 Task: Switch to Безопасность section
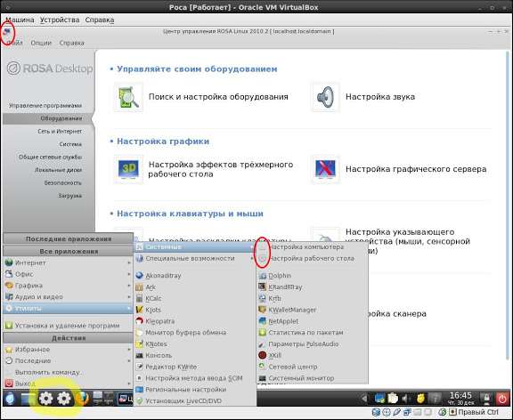[x=63, y=182]
